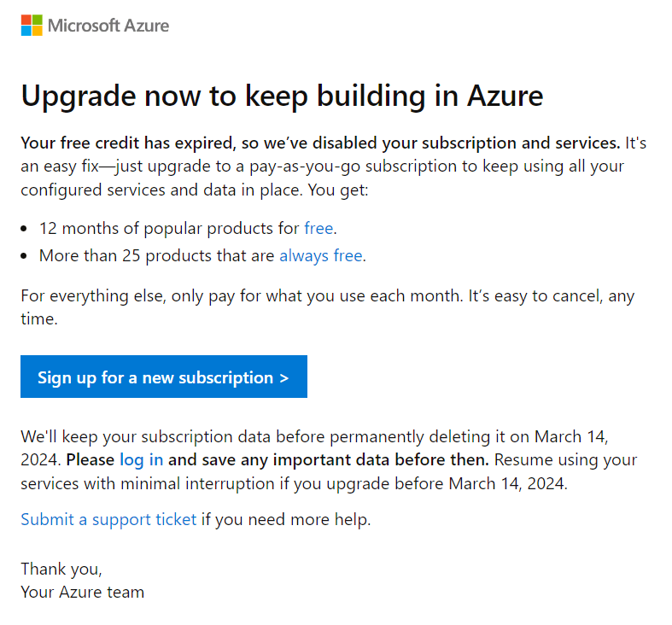Click the Microsoft Azure wordmark text

[108, 26]
